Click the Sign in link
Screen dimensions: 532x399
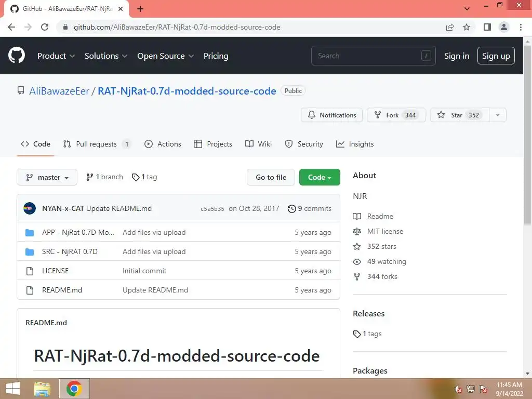(457, 56)
